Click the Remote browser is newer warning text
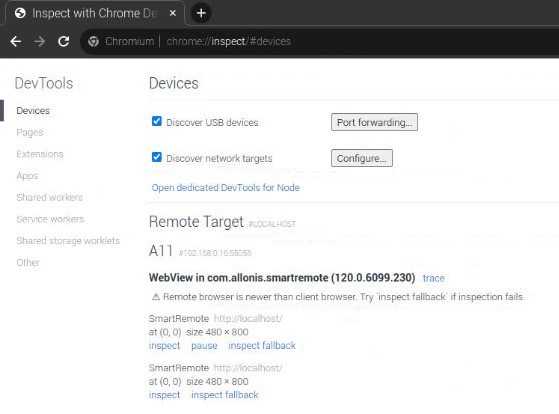 (344, 297)
